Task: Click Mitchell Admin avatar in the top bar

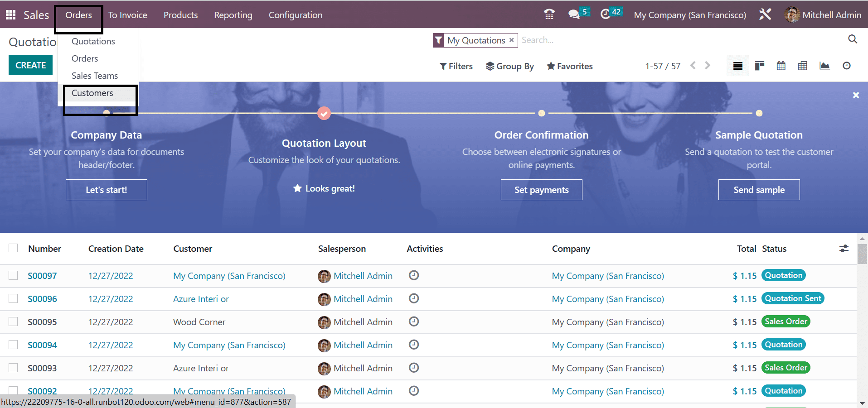Action: coord(792,14)
